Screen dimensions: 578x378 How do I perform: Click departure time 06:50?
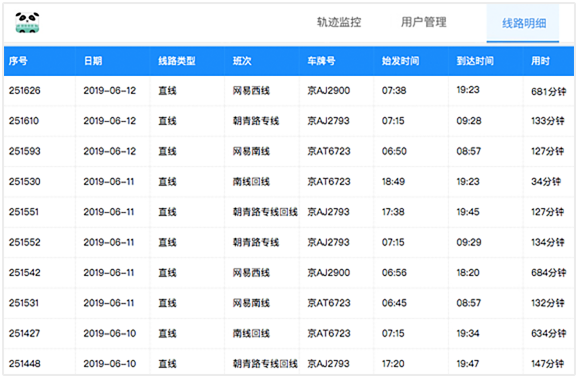click(x=394, y=151)
